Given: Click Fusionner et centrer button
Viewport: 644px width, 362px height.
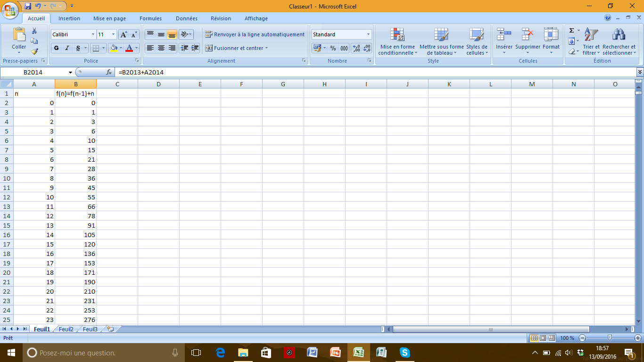Looking at the screenshot, I should tap(236, 48).
